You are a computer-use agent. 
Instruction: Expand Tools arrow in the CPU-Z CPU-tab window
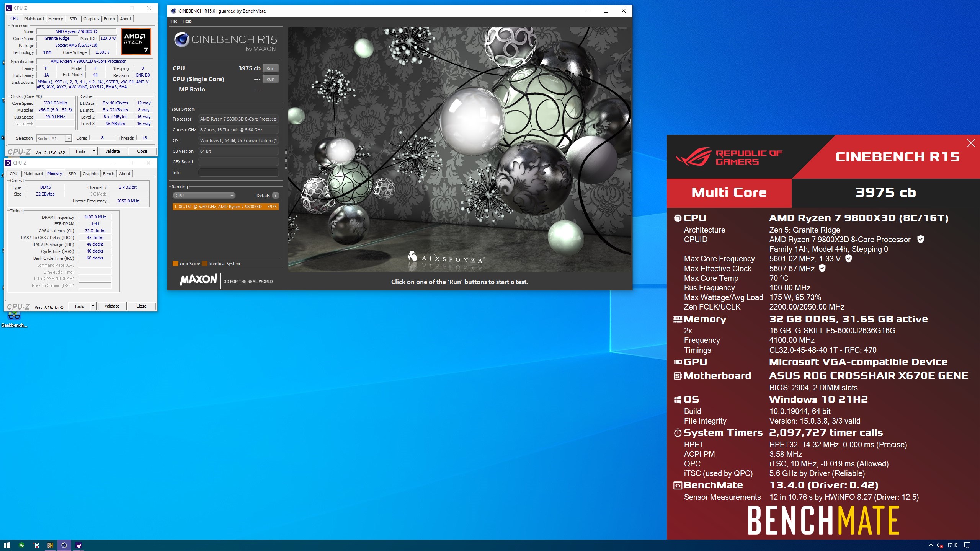click(94, 151)
